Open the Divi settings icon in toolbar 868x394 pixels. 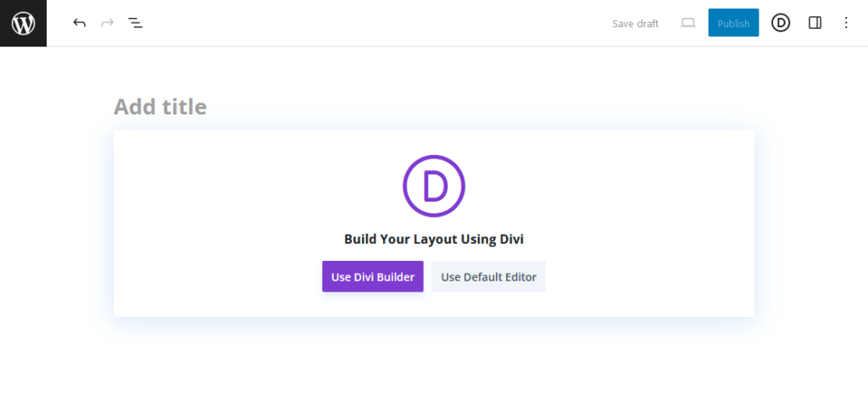pos(781,23)
